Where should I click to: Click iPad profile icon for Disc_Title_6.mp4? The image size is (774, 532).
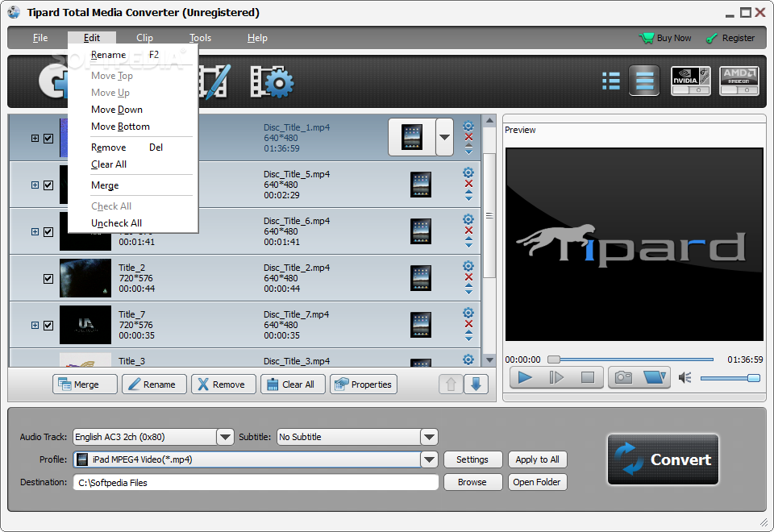[x=421, y=231]
